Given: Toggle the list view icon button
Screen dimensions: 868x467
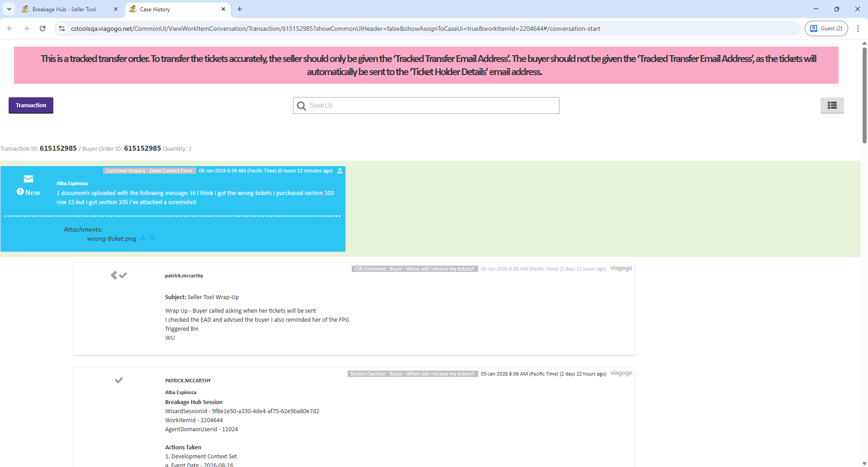Looking at the screenshot, I should (x=832, y=105).
